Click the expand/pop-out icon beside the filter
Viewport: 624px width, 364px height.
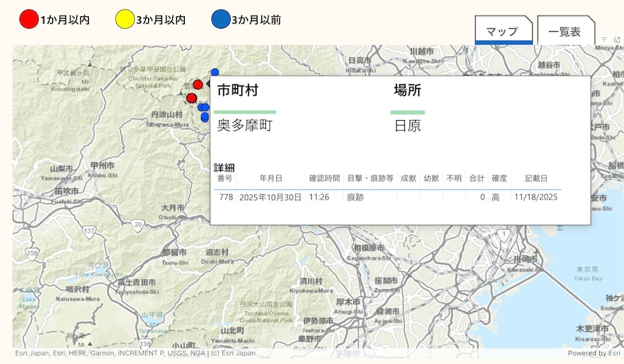pos(617,39)
